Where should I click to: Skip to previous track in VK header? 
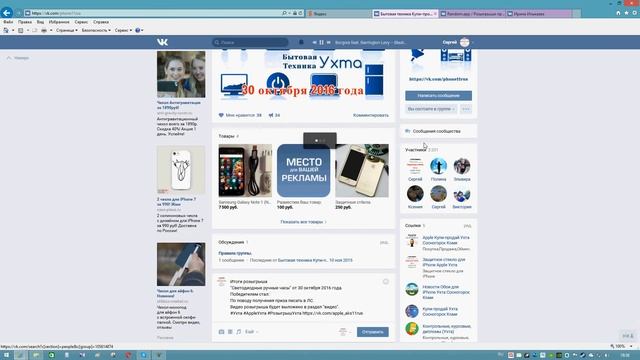point(314,42)
